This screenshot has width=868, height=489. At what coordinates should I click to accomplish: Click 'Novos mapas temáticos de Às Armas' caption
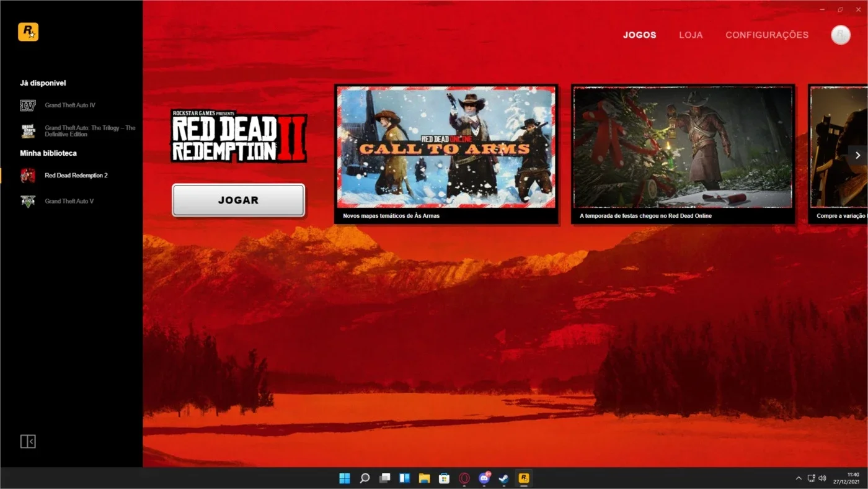pyautogui.click(x=391, y=216)
